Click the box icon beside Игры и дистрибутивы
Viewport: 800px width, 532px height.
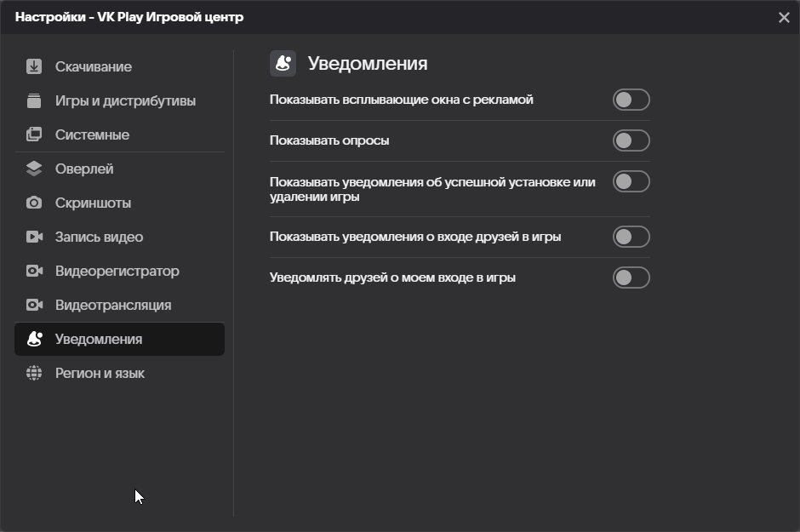point(34,100)
